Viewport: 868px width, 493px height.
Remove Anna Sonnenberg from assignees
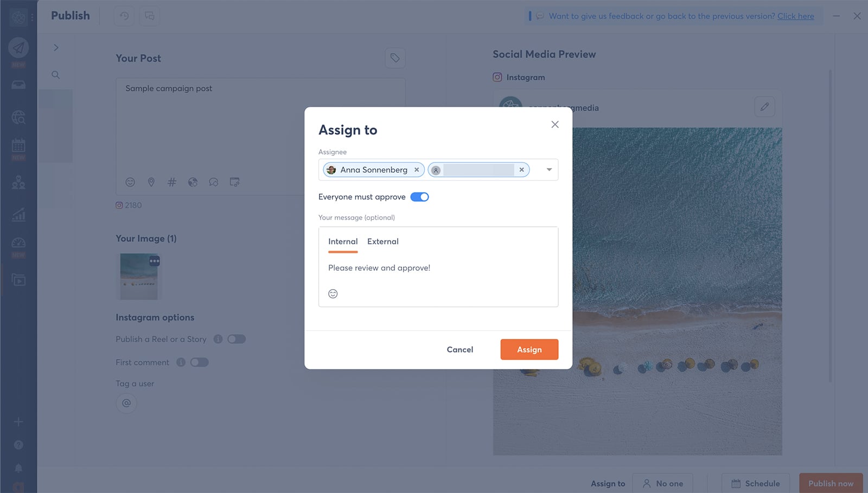pyautogui.click(x=417, y=170)
